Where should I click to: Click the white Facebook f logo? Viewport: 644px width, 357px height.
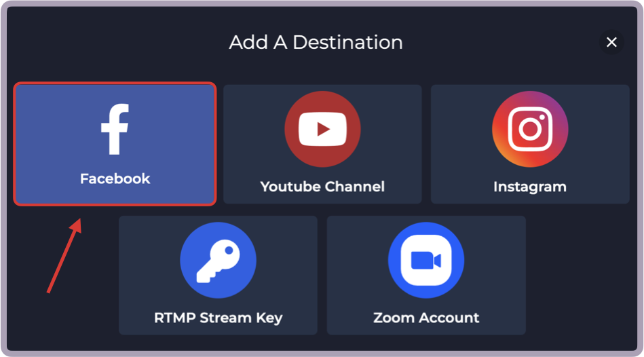(115, 129)
